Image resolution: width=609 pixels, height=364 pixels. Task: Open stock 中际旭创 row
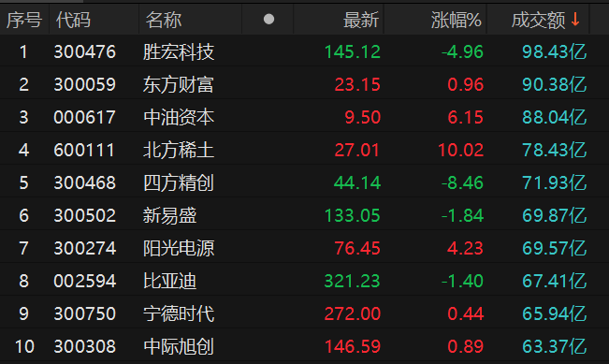[x=305, y=346]
